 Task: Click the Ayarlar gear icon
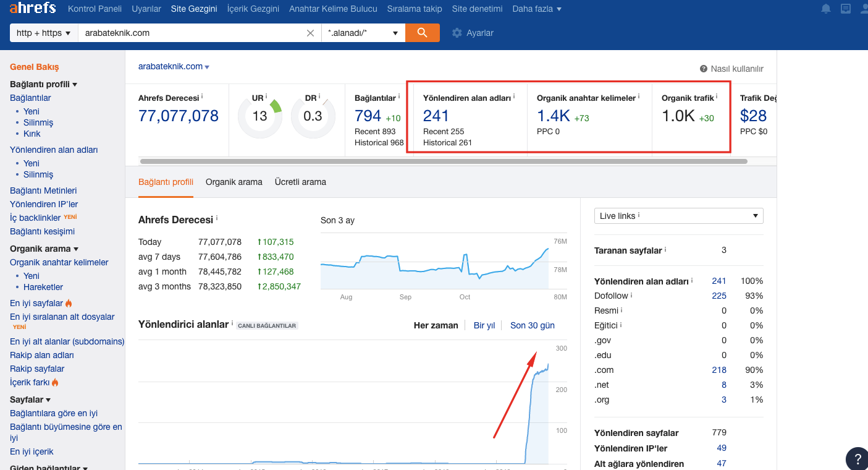click(x=457, y=33)
